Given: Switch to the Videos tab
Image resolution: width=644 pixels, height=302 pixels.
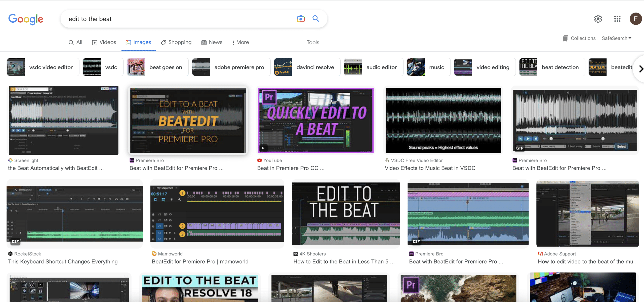Looking at the screenshot, I should (x=104, y=42).
